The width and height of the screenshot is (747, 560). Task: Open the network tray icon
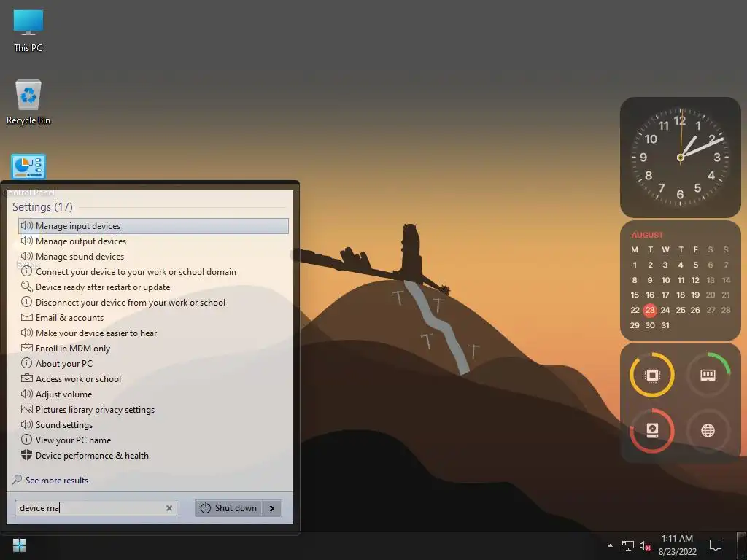(x=628, y=545)
